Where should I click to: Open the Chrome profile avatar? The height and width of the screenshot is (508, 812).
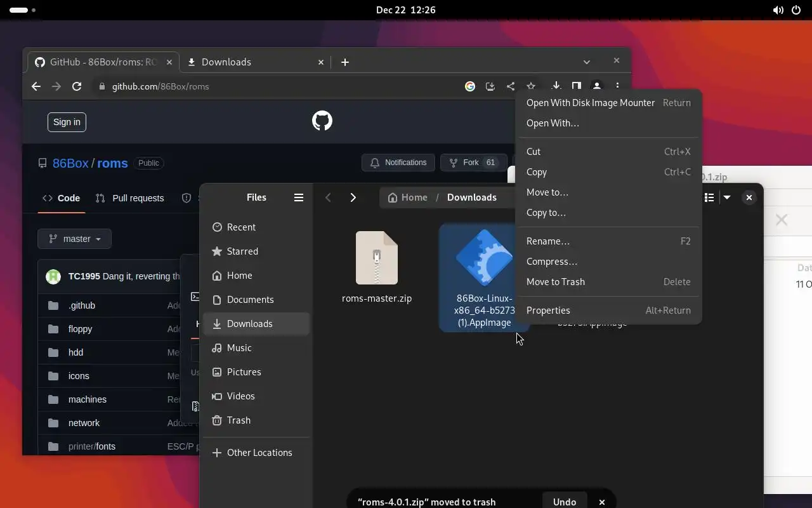(596, 86)
